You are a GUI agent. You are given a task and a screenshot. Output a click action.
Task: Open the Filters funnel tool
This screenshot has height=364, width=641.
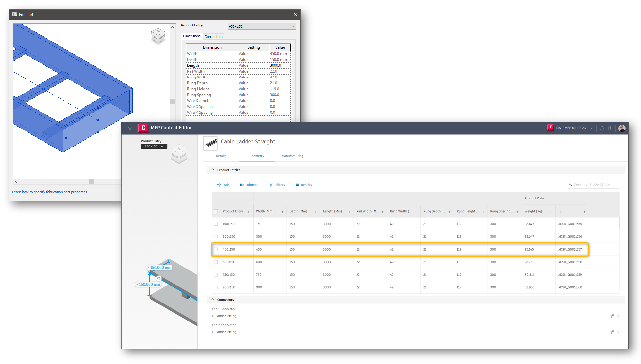277,185
